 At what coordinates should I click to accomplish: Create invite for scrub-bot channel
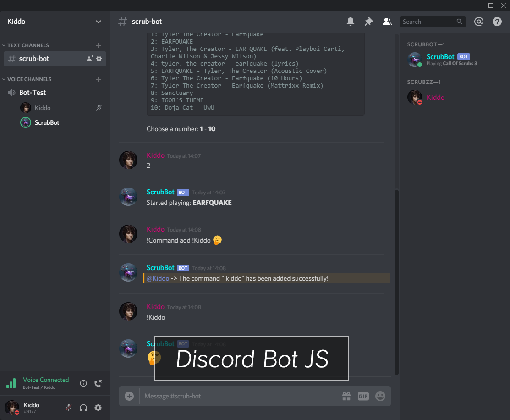90,59
